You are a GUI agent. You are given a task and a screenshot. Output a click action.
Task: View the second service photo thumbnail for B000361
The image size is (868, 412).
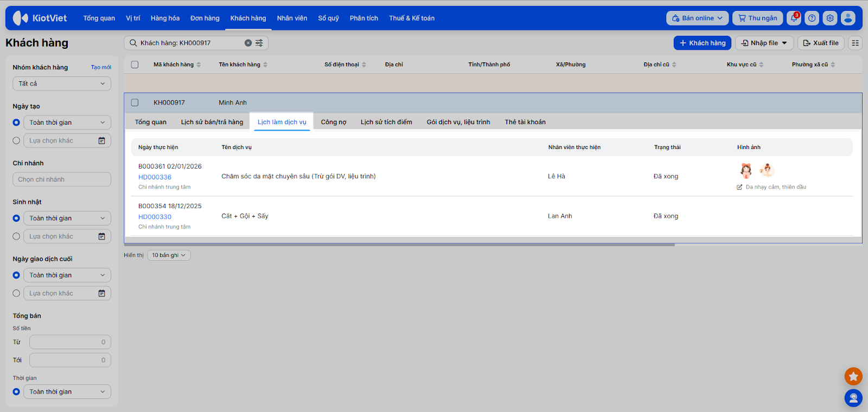pyautogui.click(x=767, y=170)
